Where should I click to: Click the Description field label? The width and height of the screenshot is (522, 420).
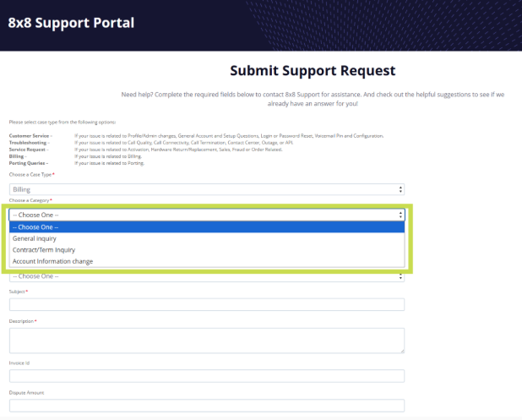click(22, 321)
